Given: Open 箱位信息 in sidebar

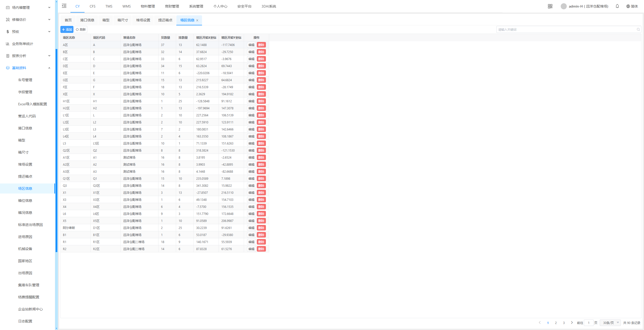Looking at the screenshot, I should [25, 201].
